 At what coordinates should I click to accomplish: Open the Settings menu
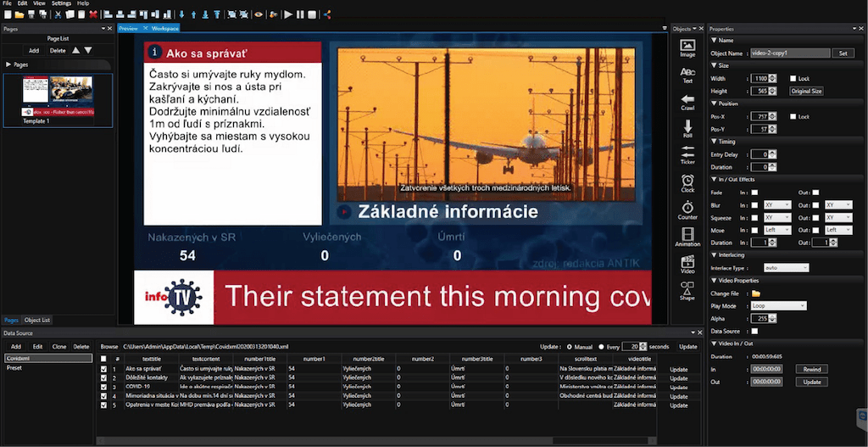coord(61,3)
